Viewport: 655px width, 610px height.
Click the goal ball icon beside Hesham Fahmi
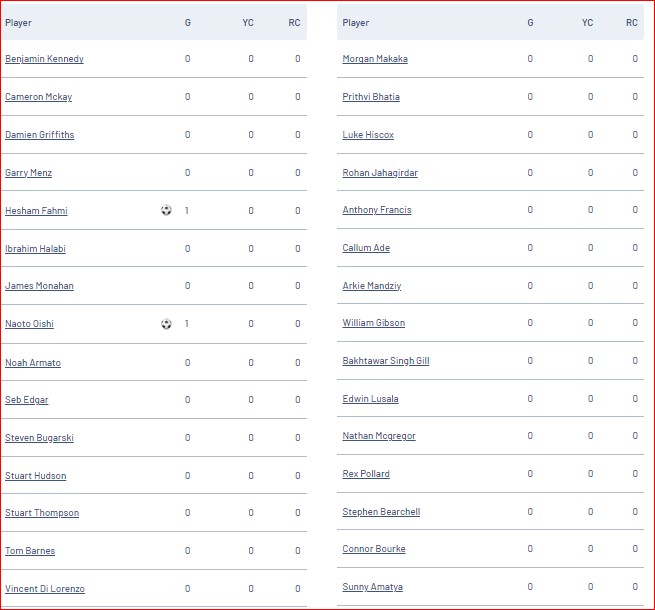[x=166, y=210]
